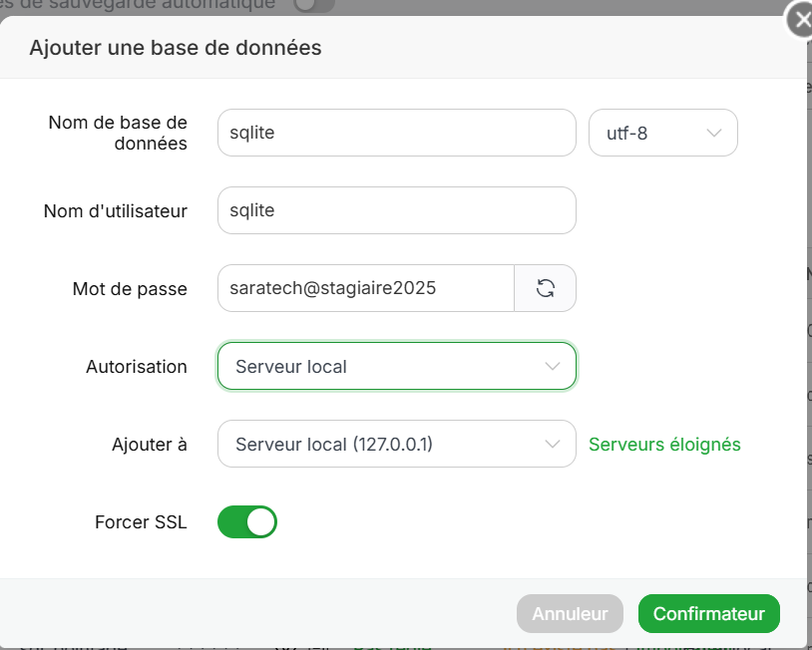The image size is (812, 650).
Task: Open the utf-8 encoding dropdown
Action: (x=662, y=133)
